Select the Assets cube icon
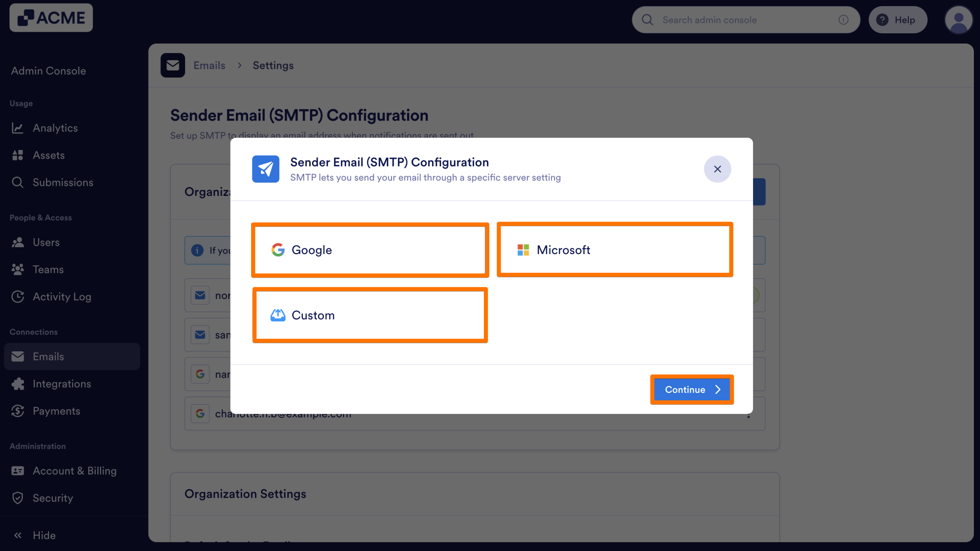The image size is (980, 551). 18,155
